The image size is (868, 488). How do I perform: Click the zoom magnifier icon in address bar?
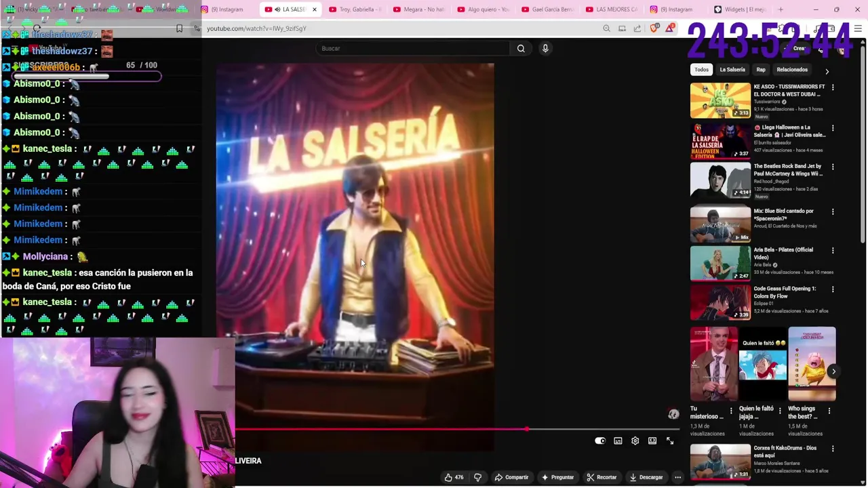(606, 28)
